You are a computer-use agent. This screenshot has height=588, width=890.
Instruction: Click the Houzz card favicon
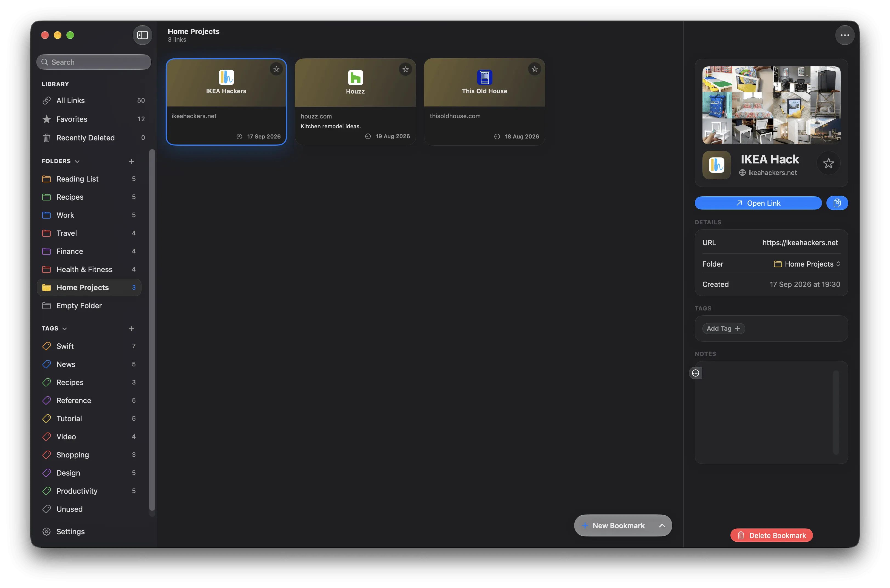(x=355, y=77)
